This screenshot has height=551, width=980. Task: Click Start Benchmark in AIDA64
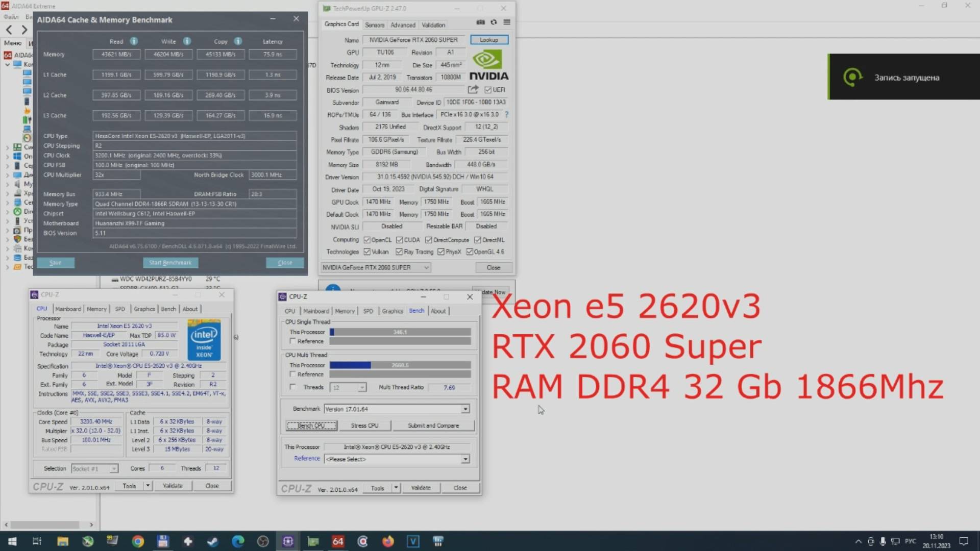[x=170, y=263]
